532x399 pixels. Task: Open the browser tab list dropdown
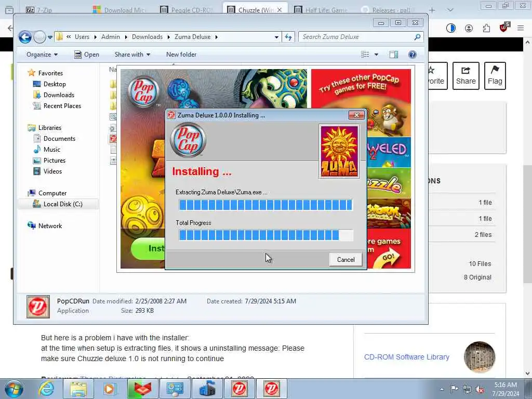pos(450,10)
